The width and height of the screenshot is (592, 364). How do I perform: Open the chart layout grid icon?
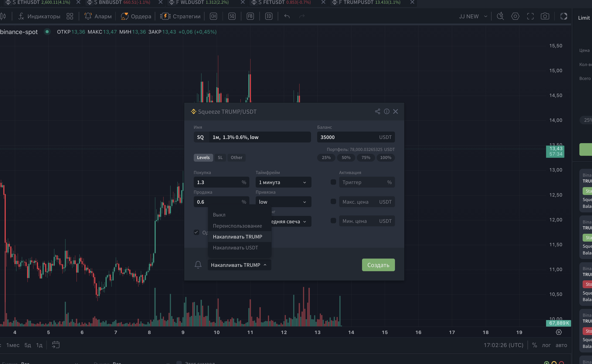click(x=70, y=16)
